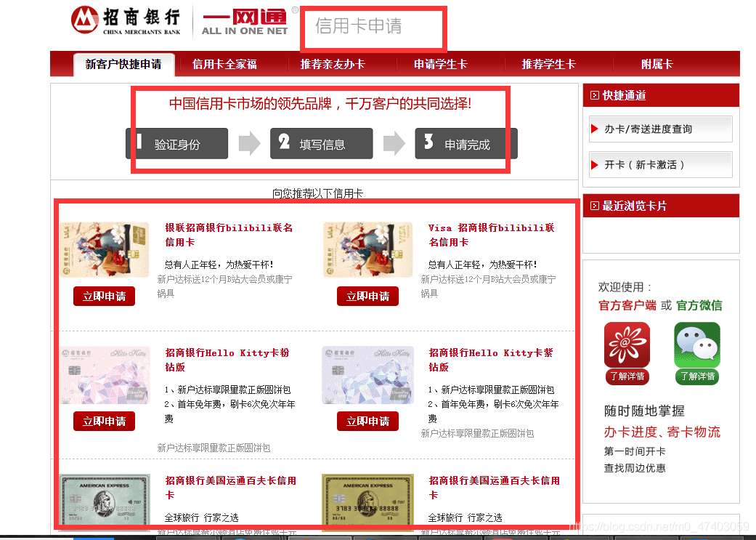
Task: Switch to the 推荐亲友办卡 tab
Action: pos(333,64)
